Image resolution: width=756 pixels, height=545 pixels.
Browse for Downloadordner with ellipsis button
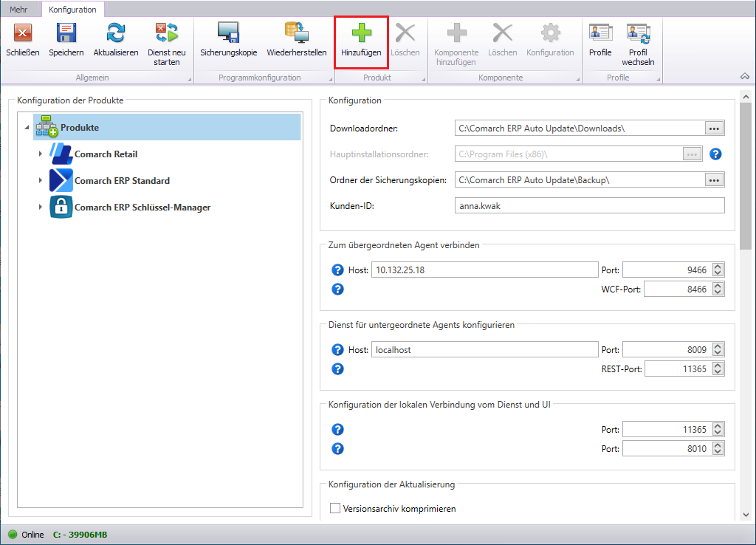point(713,128)
